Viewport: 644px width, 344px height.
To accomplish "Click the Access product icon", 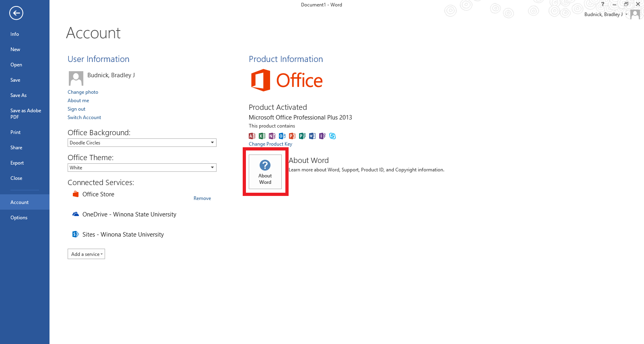I will pos(252,136).
